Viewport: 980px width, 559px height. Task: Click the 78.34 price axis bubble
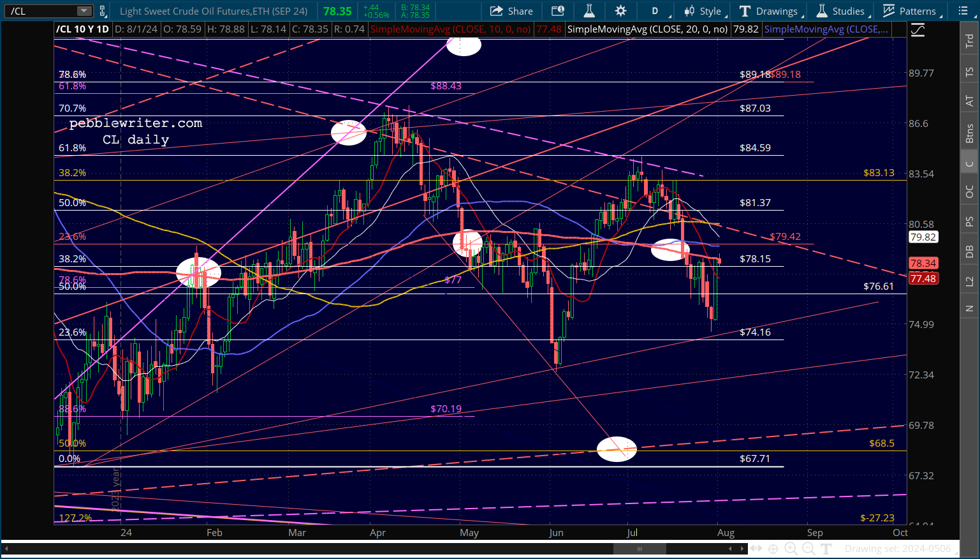(923, 263)
